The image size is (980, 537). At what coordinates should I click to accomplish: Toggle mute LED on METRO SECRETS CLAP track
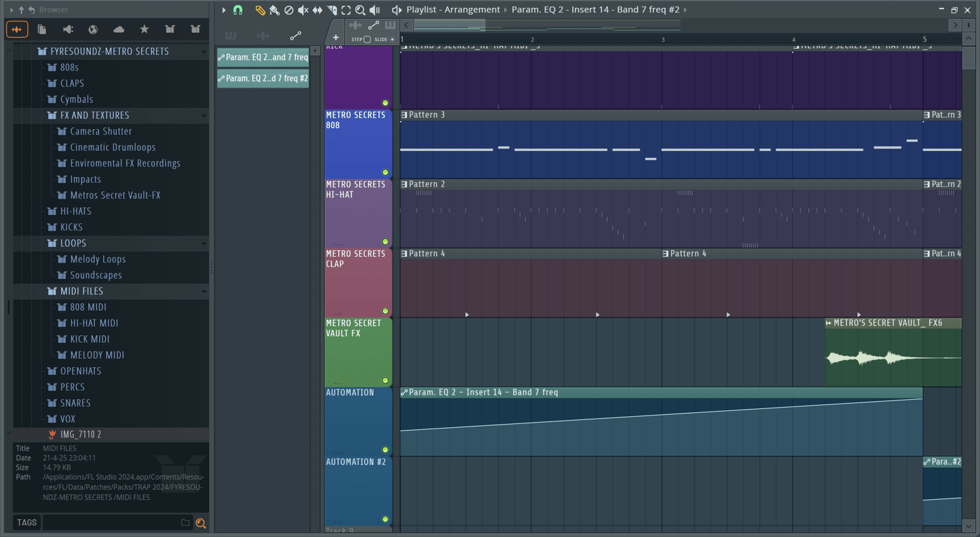point(385,311)
